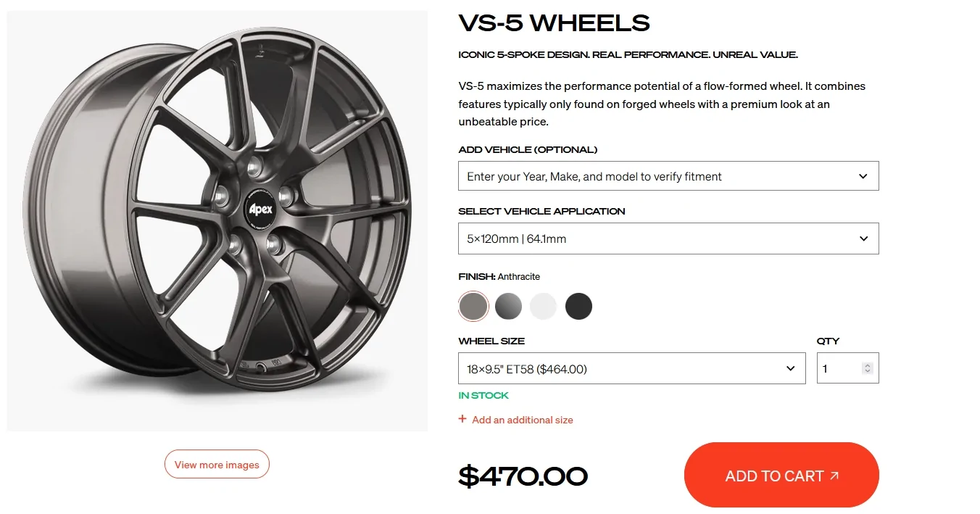This screenshot has width=980, height=514.
Task: Select the gray finish swatch
Action: pyautogui.click(x=508, y=306)
